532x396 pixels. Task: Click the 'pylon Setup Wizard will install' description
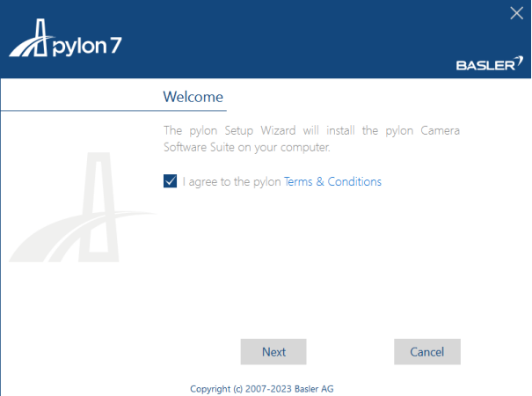tap(311, 130)
